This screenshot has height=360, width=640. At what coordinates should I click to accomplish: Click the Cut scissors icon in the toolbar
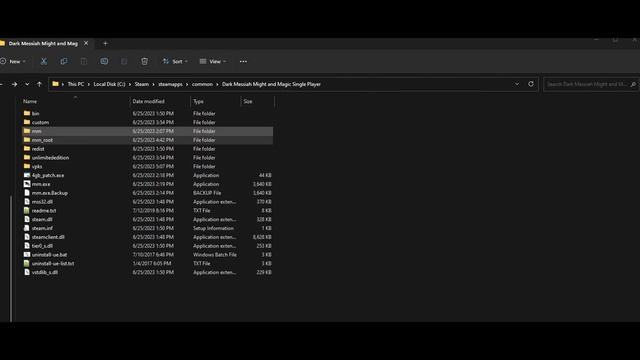(x=44, y=61)
